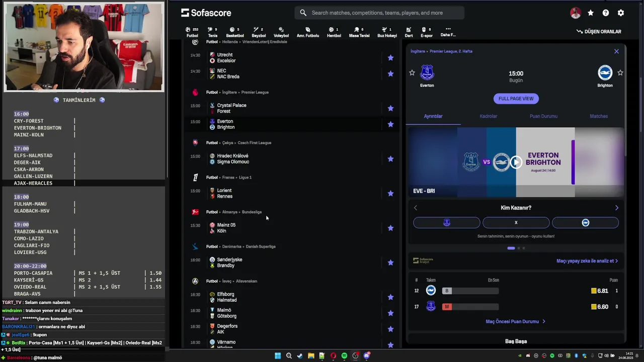Screen dimensions: 644x362
Task: Switch to the Kadrolar tab
Action: 488,116
